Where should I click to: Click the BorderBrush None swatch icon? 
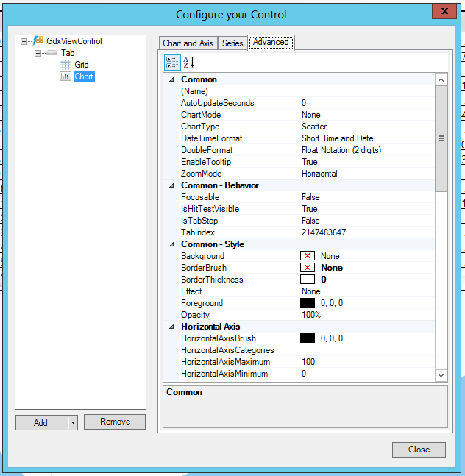point(308,268)
